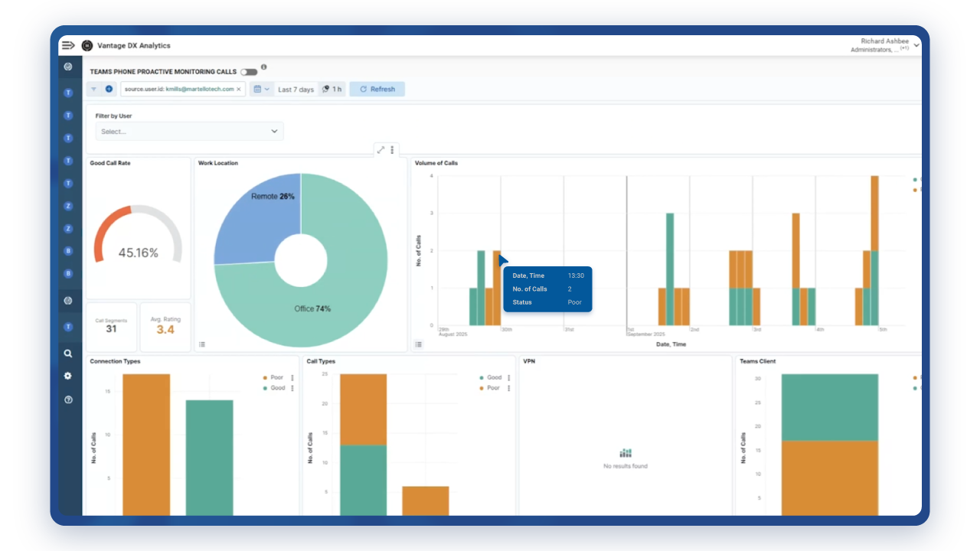Toggle the Work Location chart legend
This screenshot has width=980, height=551.
tap(202, 344)
